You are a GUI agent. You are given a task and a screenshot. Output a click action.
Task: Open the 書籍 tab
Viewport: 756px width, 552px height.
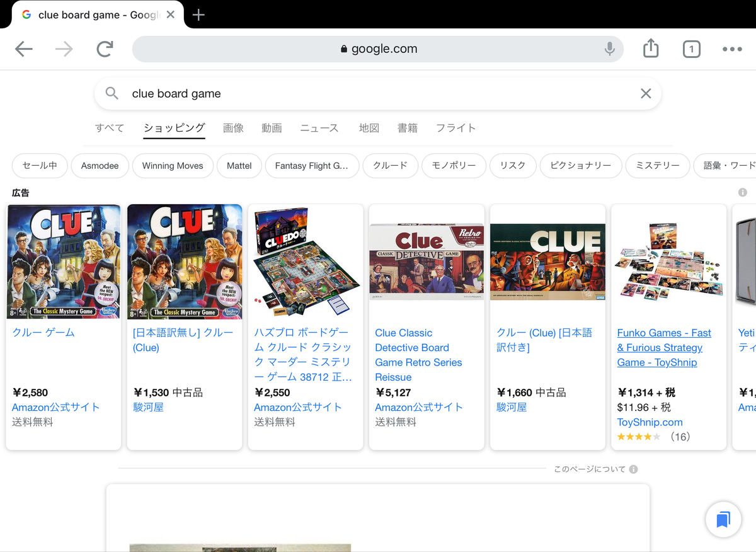(408, 128)
